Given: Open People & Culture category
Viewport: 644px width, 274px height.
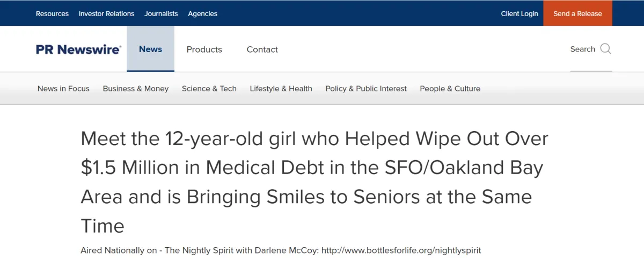Looking at the screenshot, I should (450, 89).
